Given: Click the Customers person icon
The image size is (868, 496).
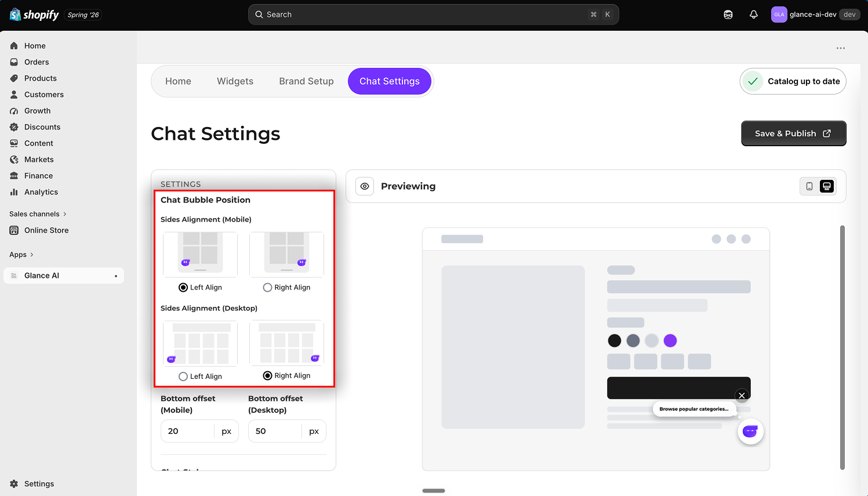Looking at the screenshot, I should point(14,95).
